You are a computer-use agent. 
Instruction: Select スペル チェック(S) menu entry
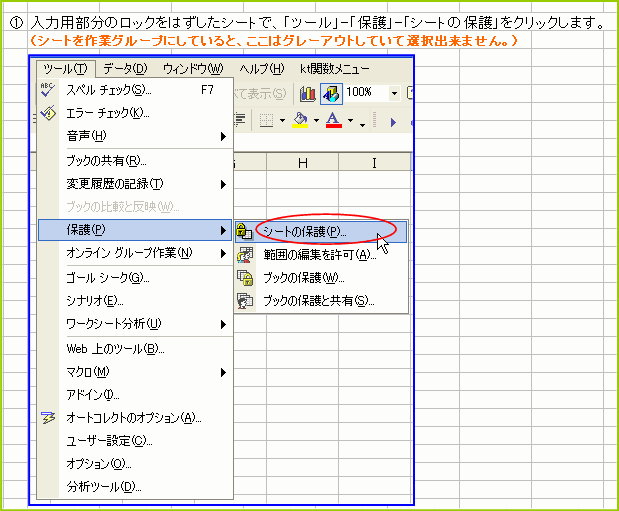pos(135,90)
